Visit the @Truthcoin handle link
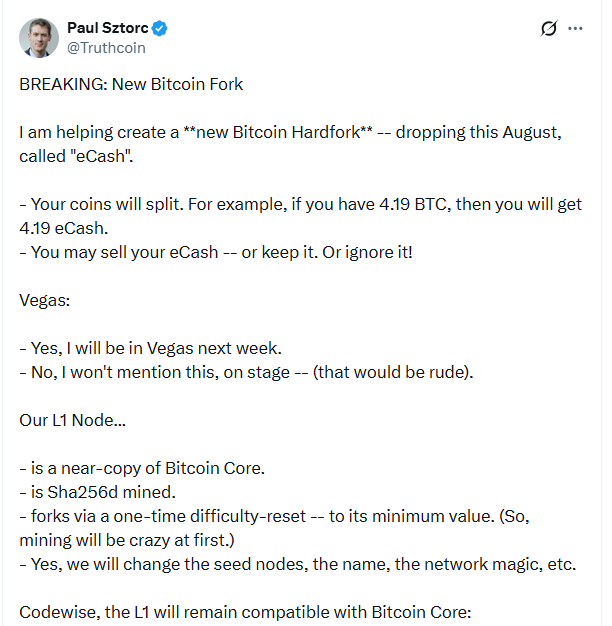 [106, 46]
